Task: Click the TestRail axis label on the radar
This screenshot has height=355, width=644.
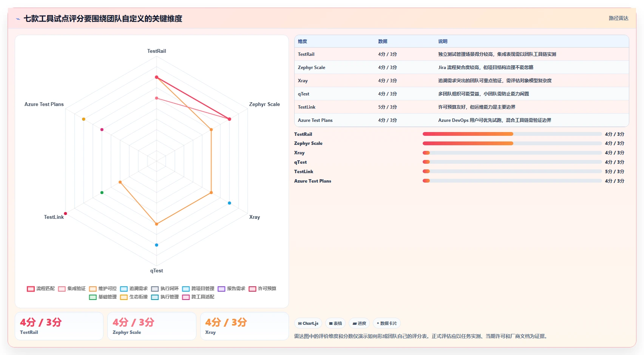Action: click(156, 51)
